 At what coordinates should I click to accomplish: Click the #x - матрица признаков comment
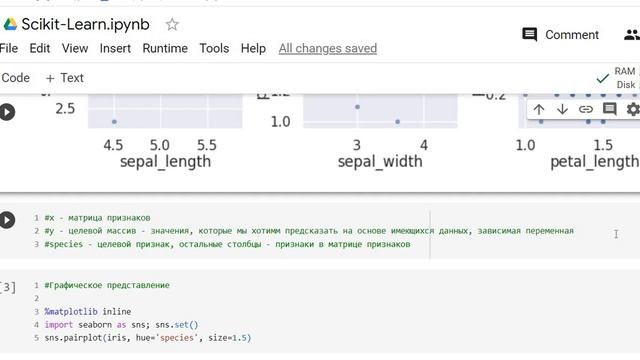pos(97,218)
